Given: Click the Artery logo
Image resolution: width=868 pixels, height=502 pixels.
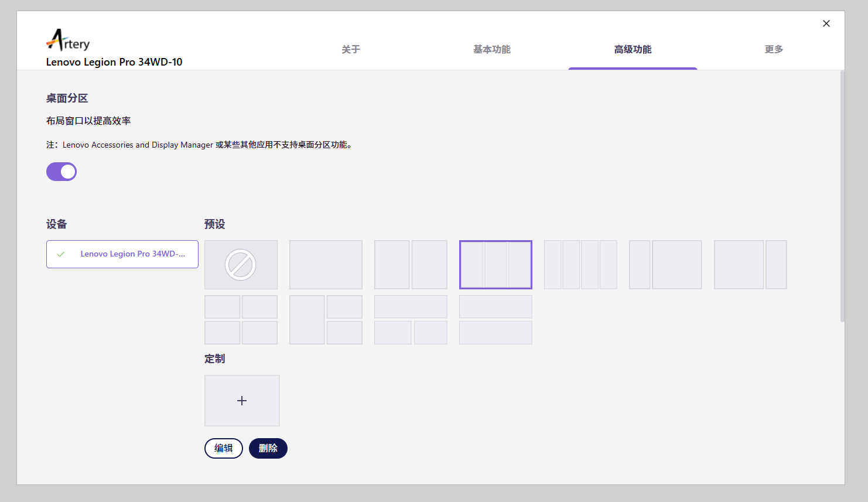Looking at the screenshot, I should [68, 40].
